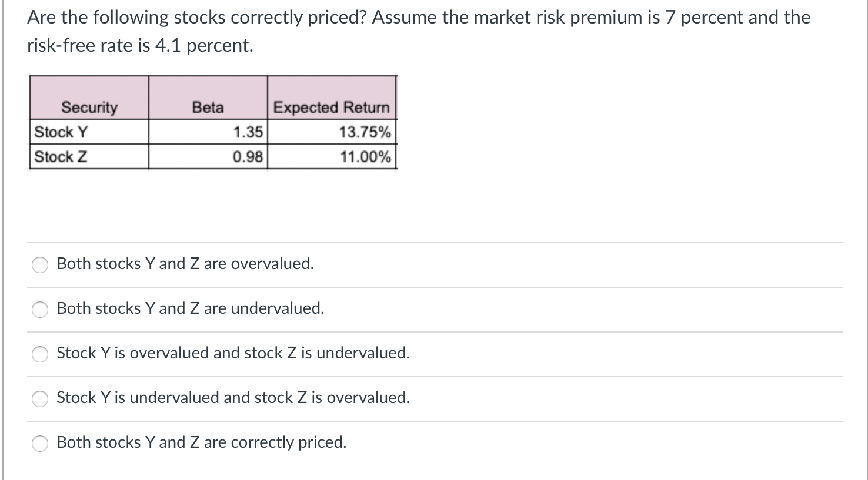Click the answer text 'Both stocks Y and Z are undervalued.'
Image resolution: width=868 pixels, height=480 pixels.
(x=191, y=308)
